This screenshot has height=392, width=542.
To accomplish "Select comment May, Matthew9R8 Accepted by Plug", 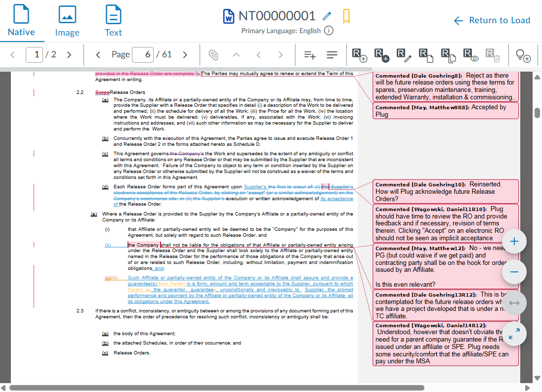I will [x=446, y=111].
